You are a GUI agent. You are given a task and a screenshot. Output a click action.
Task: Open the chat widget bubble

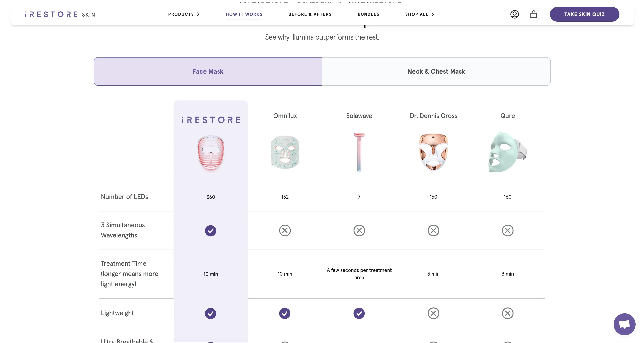click(x=624, y=324)
